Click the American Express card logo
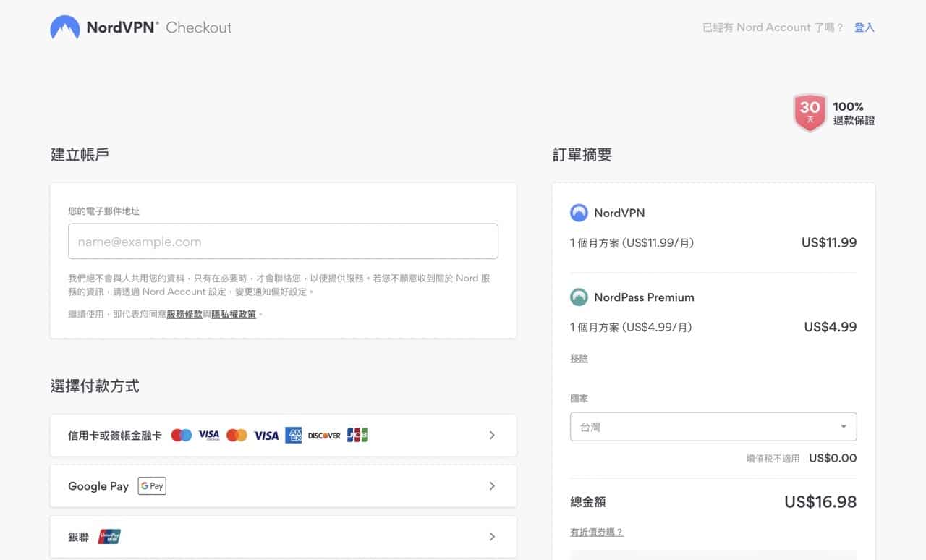 [x=293, y=436]
